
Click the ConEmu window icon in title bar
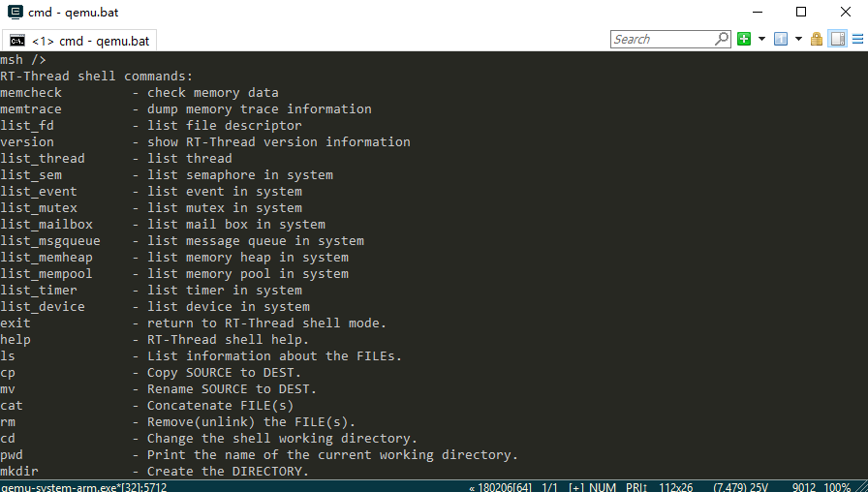click(x=15, y=12)
